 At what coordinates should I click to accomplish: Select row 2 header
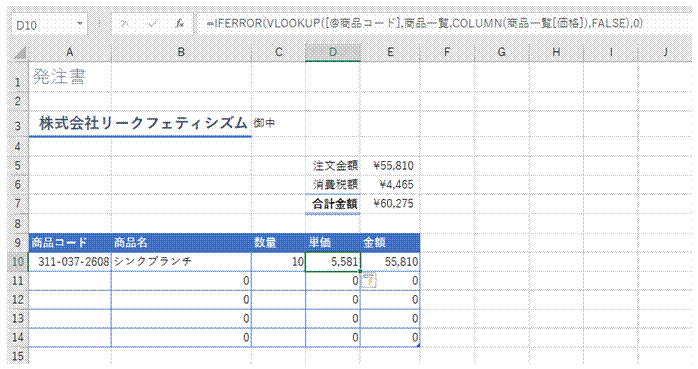[x=18, y=101]
